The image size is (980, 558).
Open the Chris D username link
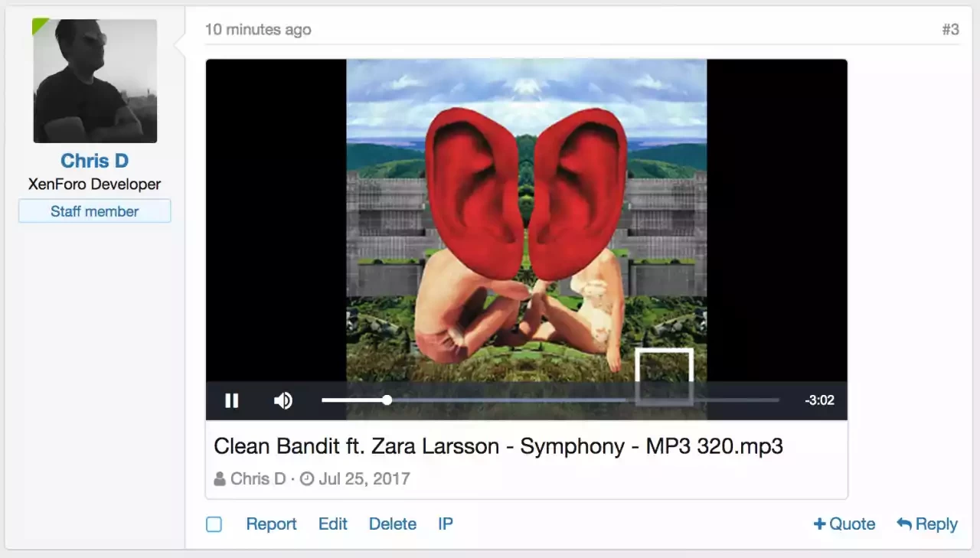95,161
